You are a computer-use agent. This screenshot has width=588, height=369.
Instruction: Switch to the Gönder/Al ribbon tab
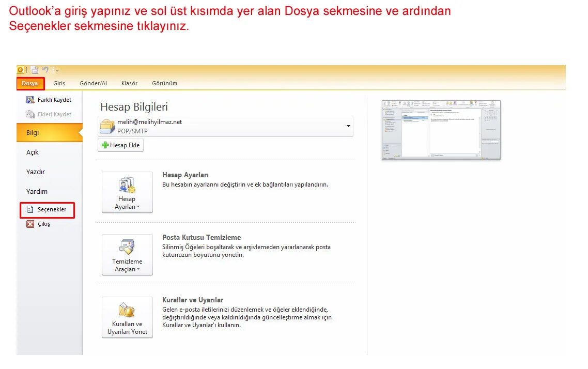click(94, 83)
